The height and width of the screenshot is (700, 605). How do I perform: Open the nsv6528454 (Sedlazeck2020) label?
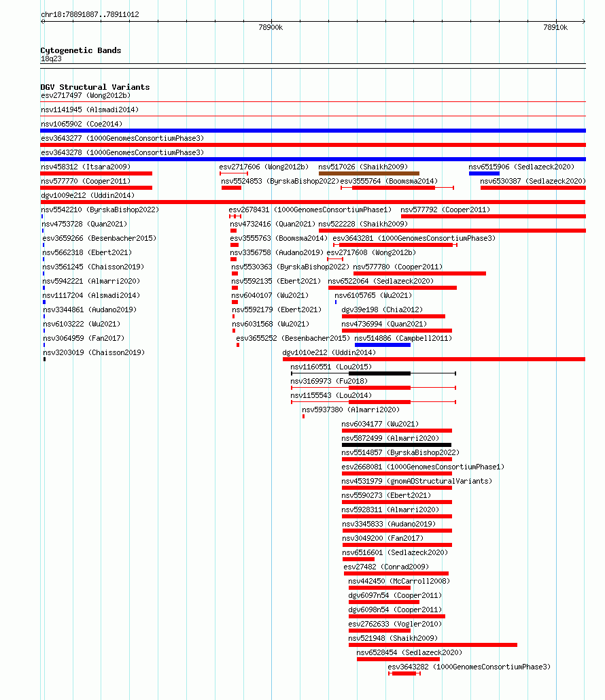[409, 652]
